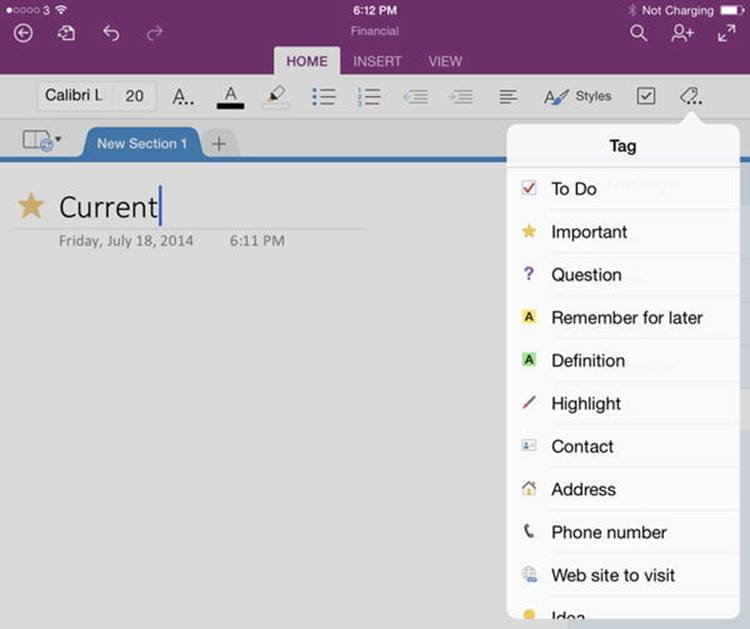
Task: Select the To Do tag
Action: pos(623,188)
